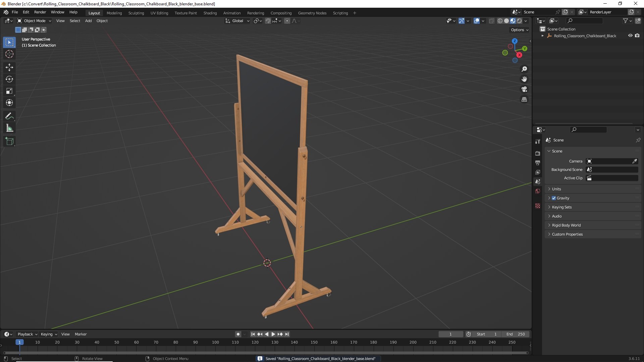
Task: Open Tool properties wrench icon
Action: point(538,141)
